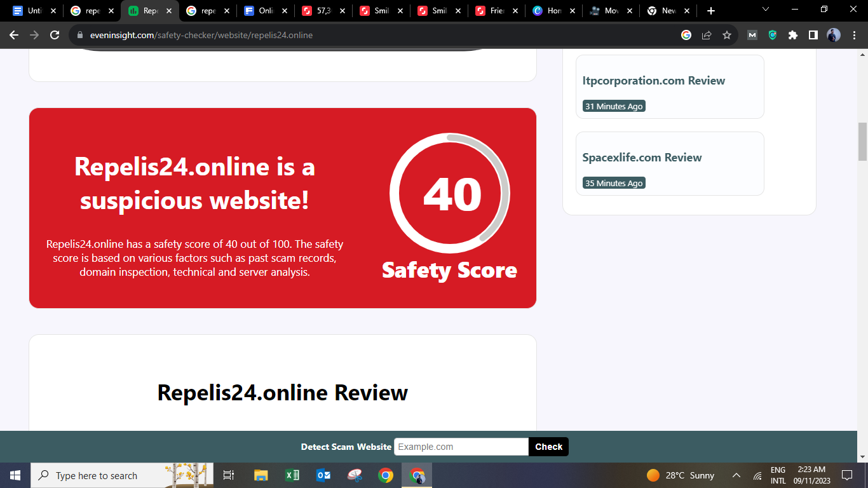This screenshot has width=868, height=488.
Task: Open the Chrome profile avatar
Action: click(x=834, y=36)
